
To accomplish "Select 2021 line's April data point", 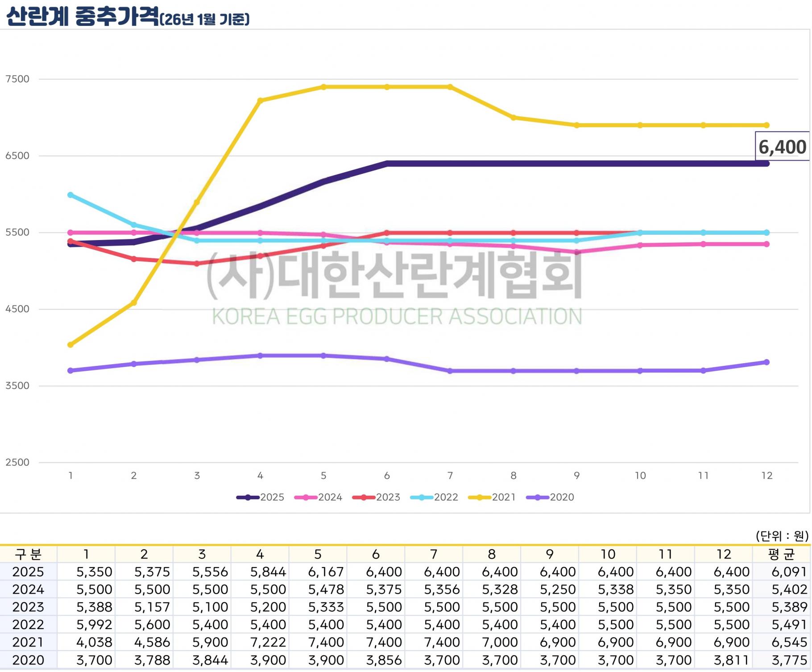I will click(261, 100).
